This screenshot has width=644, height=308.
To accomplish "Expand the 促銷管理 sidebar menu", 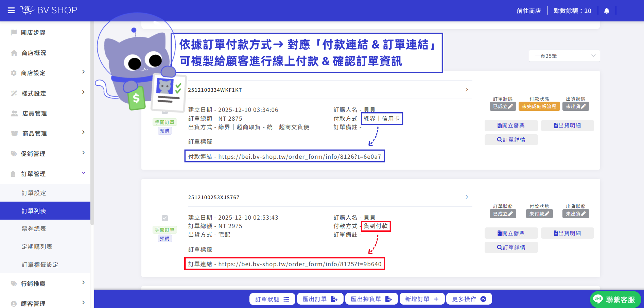I will [x=83, y=153].
